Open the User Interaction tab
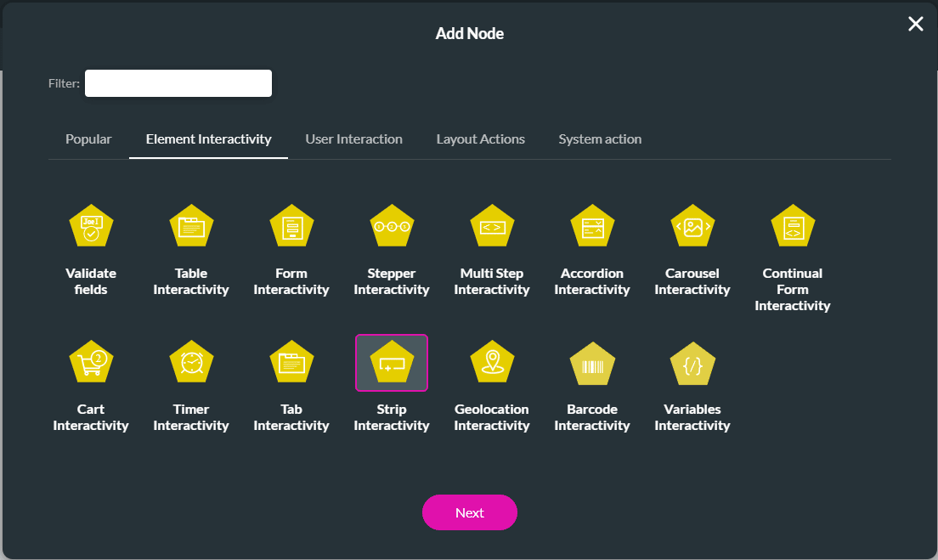The image size is (938, 560). [x=353, y=139]
